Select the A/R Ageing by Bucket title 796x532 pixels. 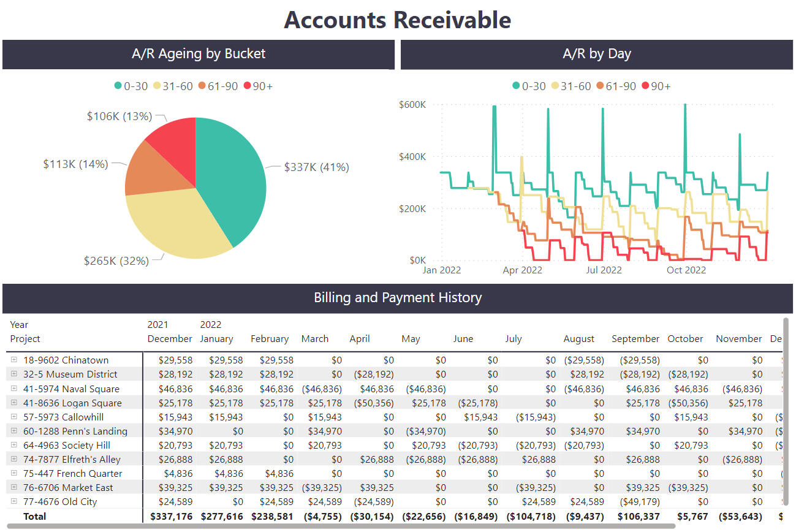tap(199, 54)
